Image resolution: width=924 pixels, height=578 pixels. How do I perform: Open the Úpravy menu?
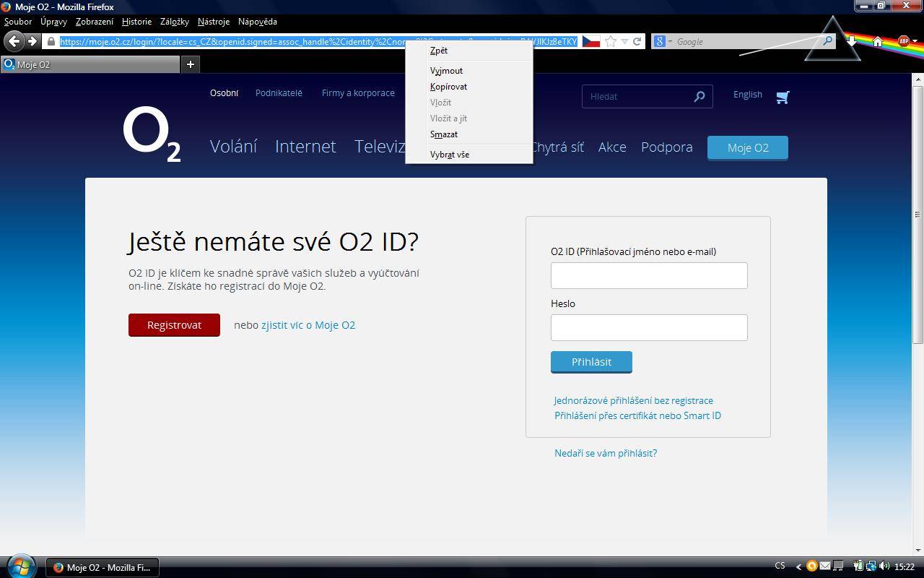(53, 22)
